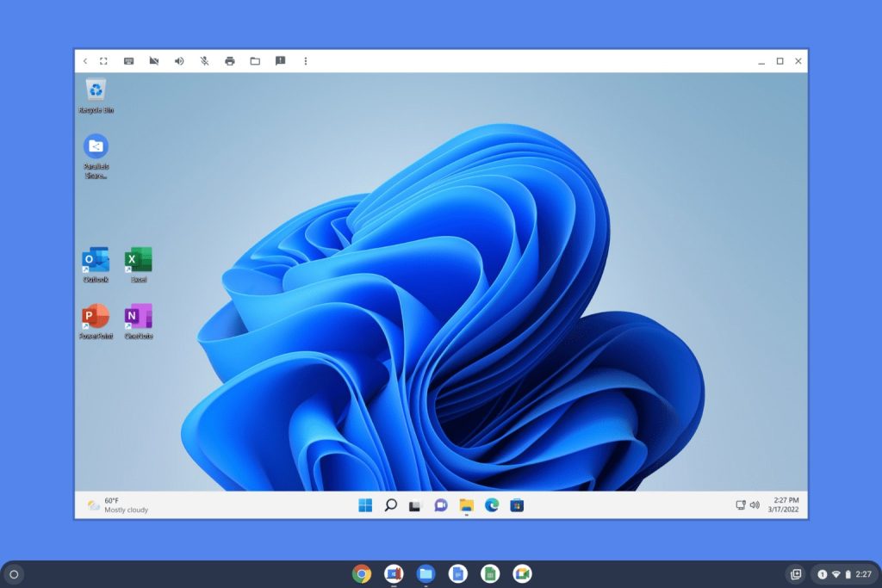Click the network icon in Windows tray

(x=741, y=504)
